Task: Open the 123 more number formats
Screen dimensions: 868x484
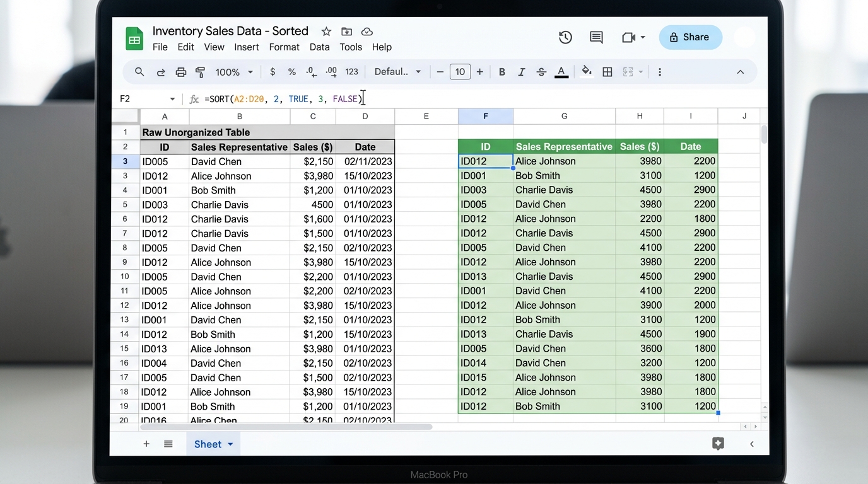Action: [352, 72]
